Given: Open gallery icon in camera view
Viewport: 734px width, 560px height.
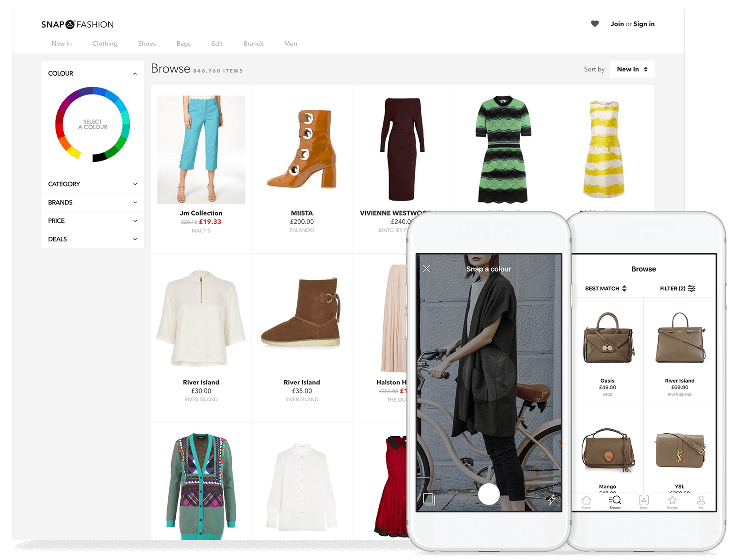Looking at the screenshot, I should click(428, 499).
